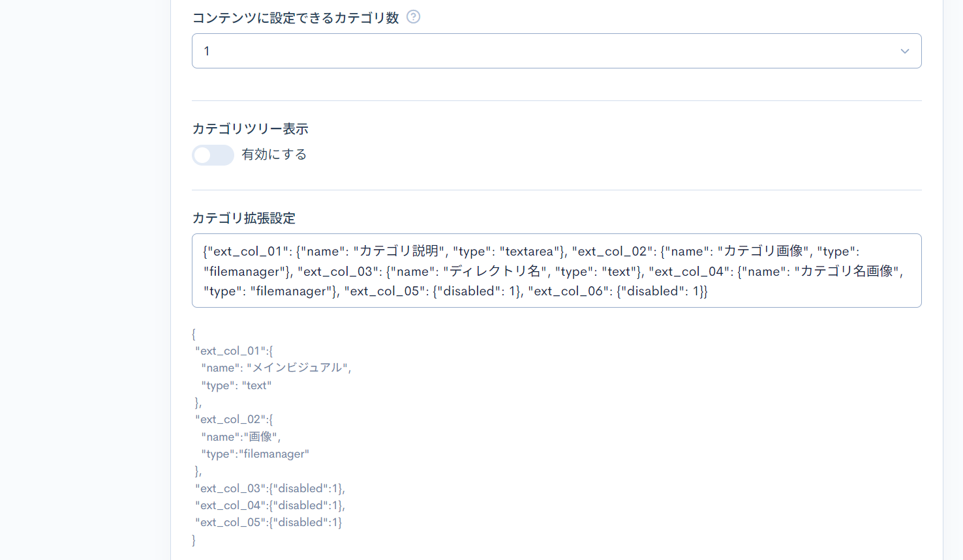Click the sample line "ext_col_01":{
This screenshot has width=963, height=560.
coord(234,351)
